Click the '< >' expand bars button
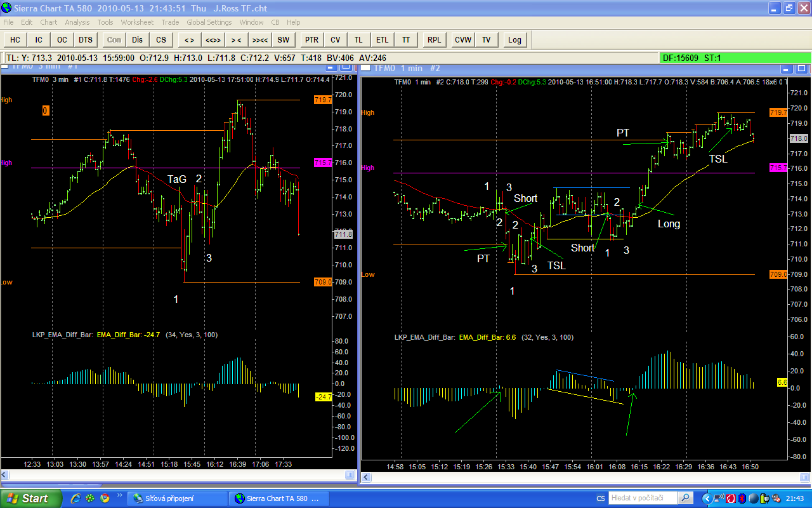Viewport: 812px width, 508px height. click(189, 40)
